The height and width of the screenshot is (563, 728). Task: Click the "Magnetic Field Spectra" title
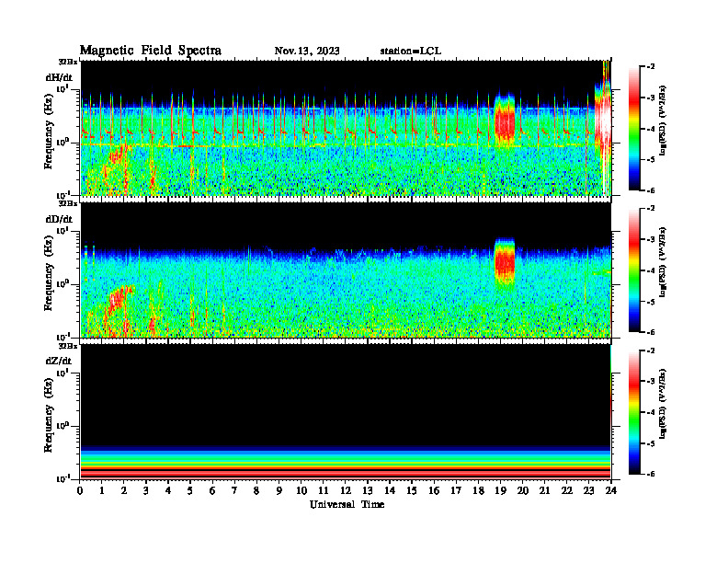[151, 51]
